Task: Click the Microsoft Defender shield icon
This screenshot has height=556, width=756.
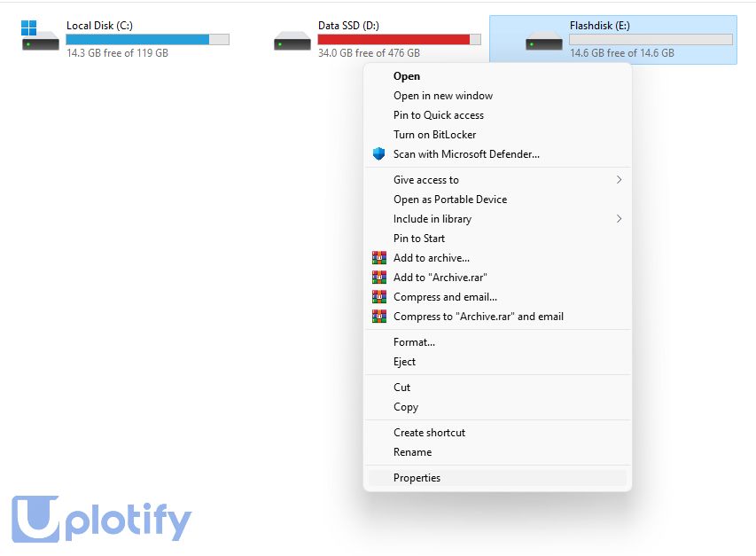Action: (379, 154)
